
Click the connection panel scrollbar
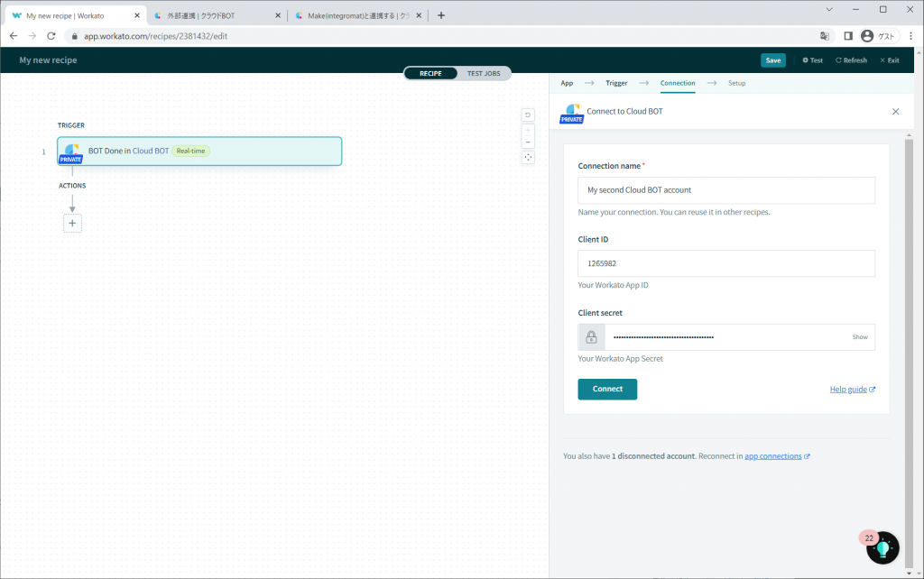coord(909,354)
